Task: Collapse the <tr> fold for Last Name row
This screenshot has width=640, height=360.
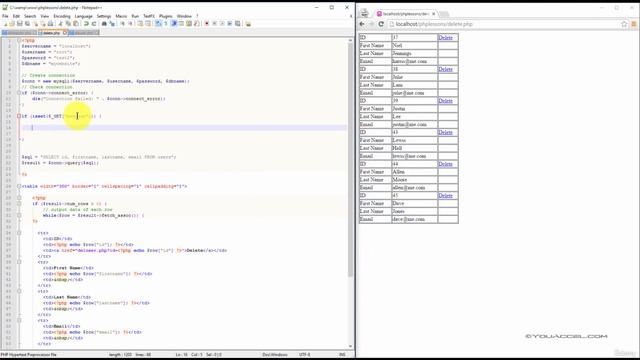Action: [19, 291]
